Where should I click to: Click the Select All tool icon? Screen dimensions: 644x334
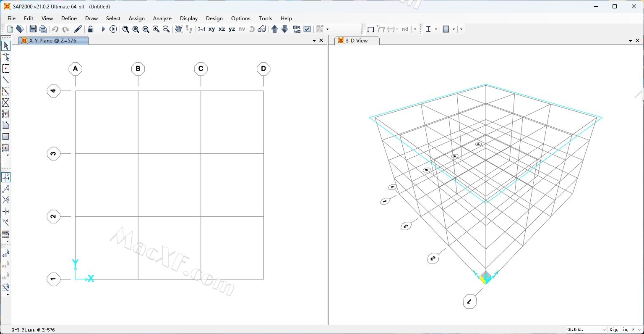click(x=6, y=253)
